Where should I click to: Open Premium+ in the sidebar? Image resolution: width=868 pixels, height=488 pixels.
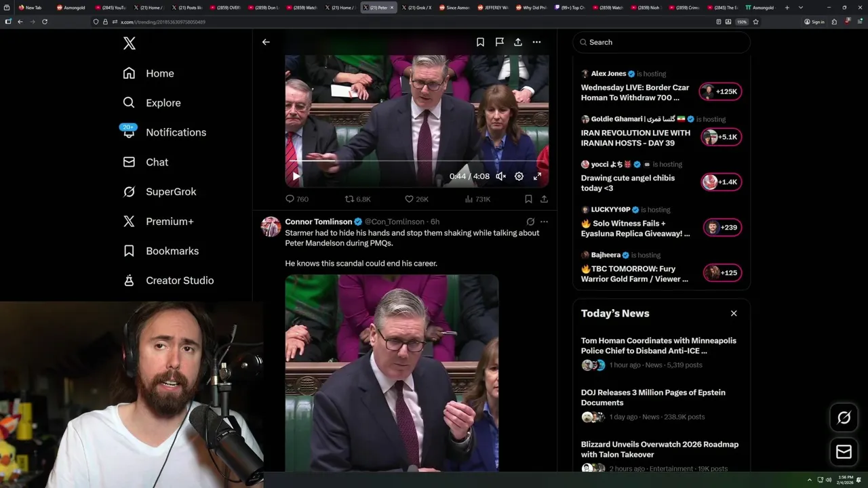coord(159,221)
